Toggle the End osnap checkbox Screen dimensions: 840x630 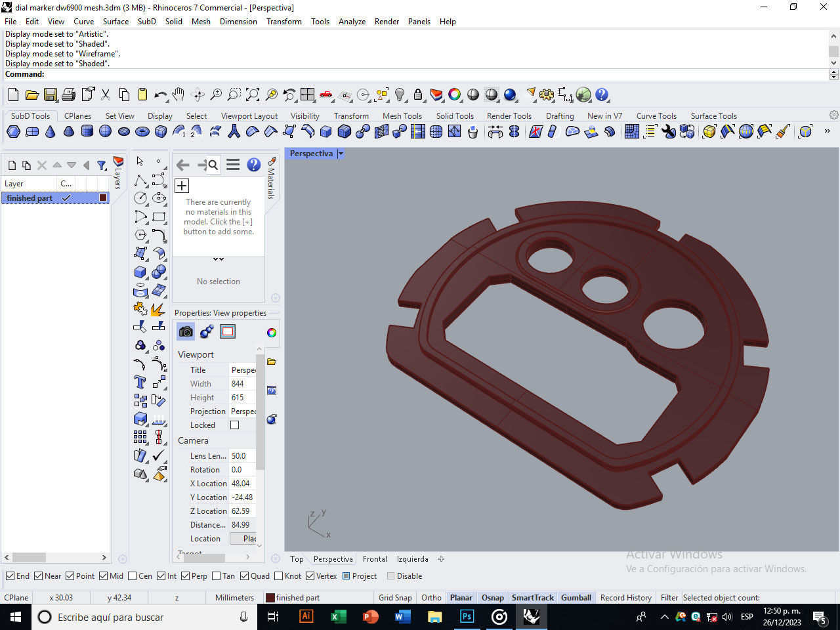(10, 576)
